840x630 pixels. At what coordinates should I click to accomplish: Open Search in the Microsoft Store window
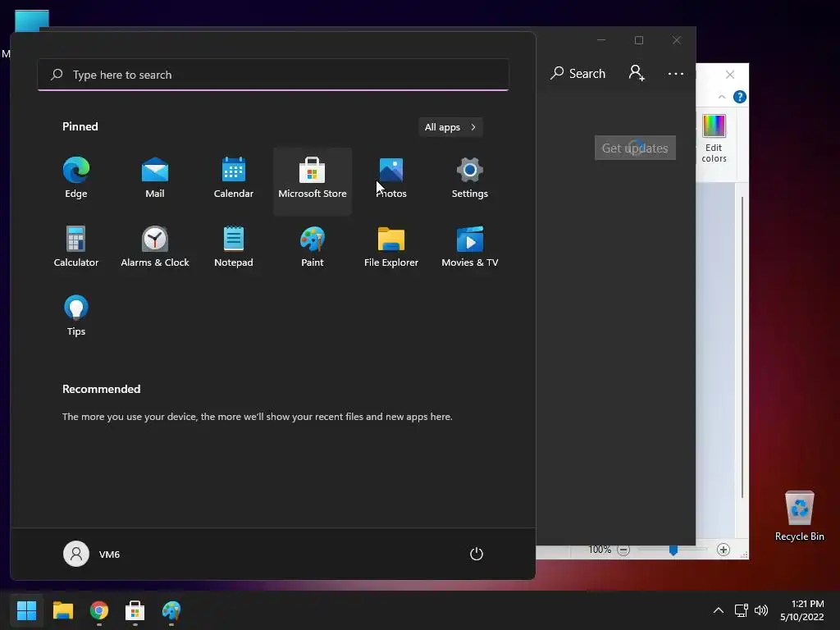577,73
